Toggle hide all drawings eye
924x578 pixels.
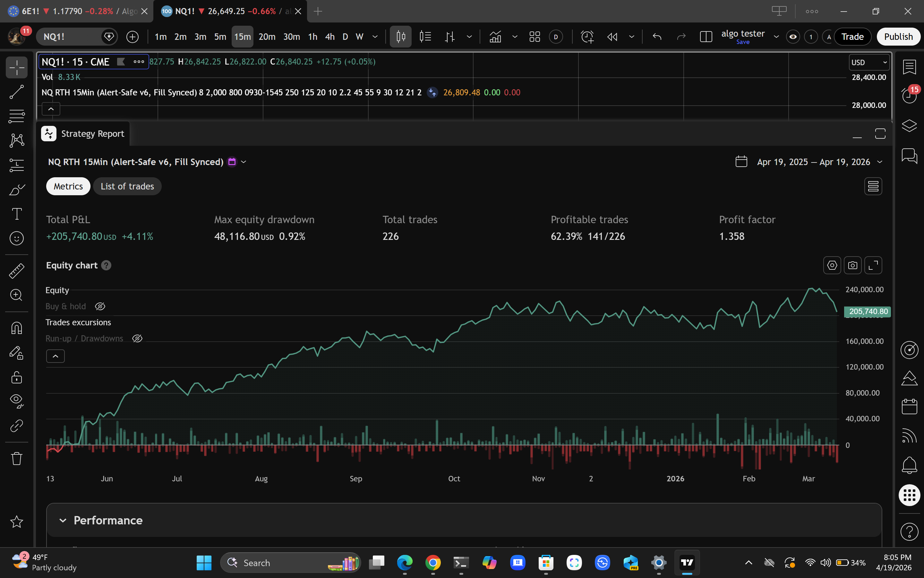pyautogui.click(x=16, y=401)
